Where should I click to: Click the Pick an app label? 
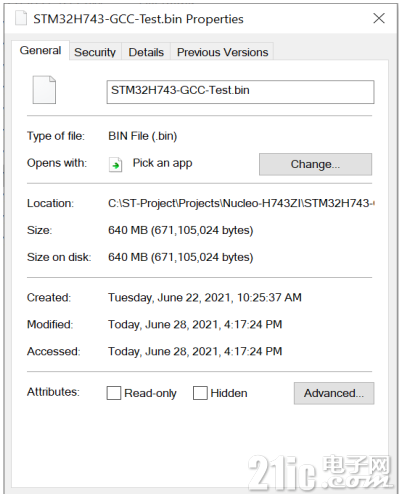pos(162,163)
